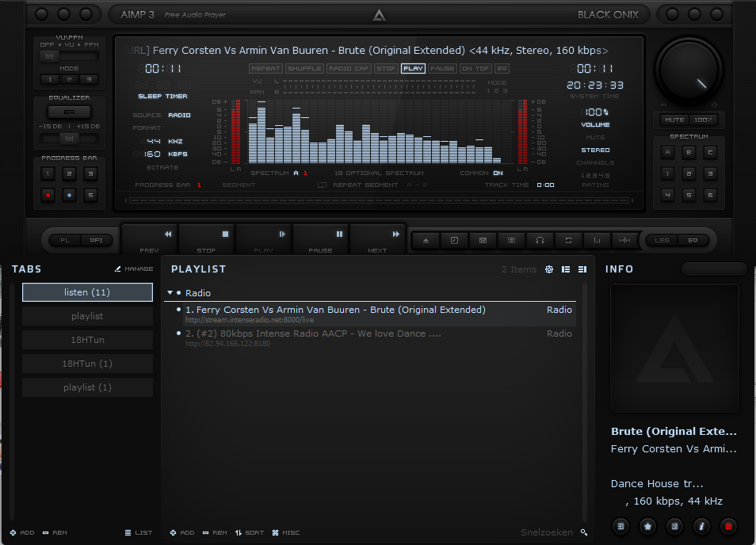Open the playlist REM menu
The height and width of the screenshot is (545, 756).
click(215, 532)
